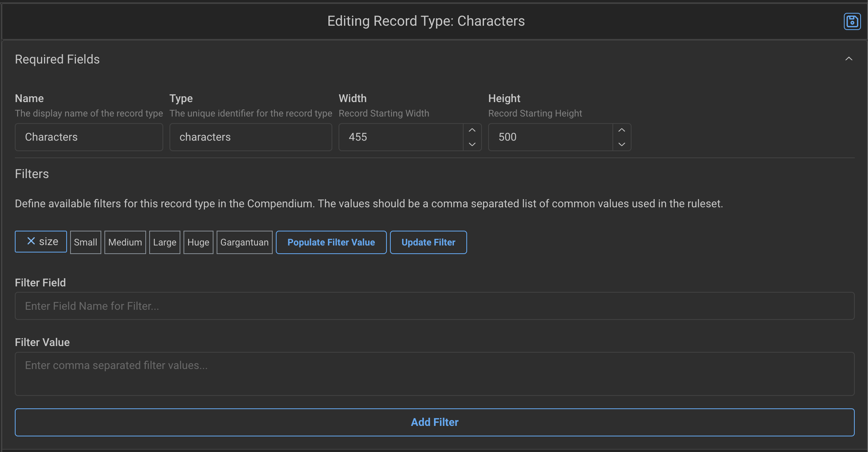The image size is (868, 452).
Task: Click the Add Filter button
Action: tap(434, 422)
